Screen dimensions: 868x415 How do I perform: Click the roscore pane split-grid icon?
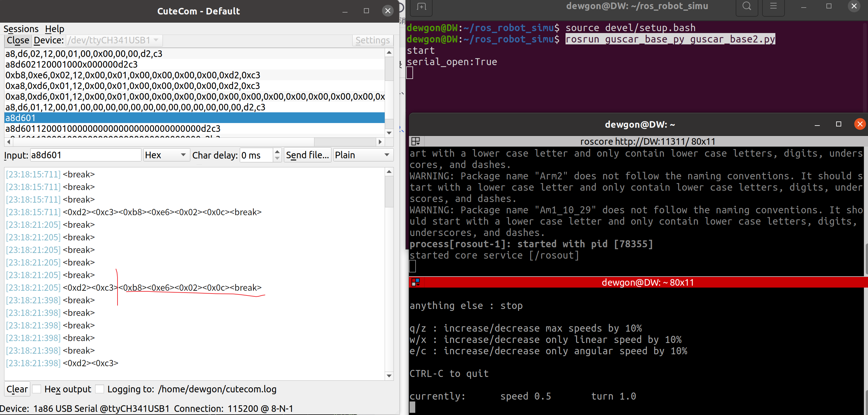coord(416,141)
